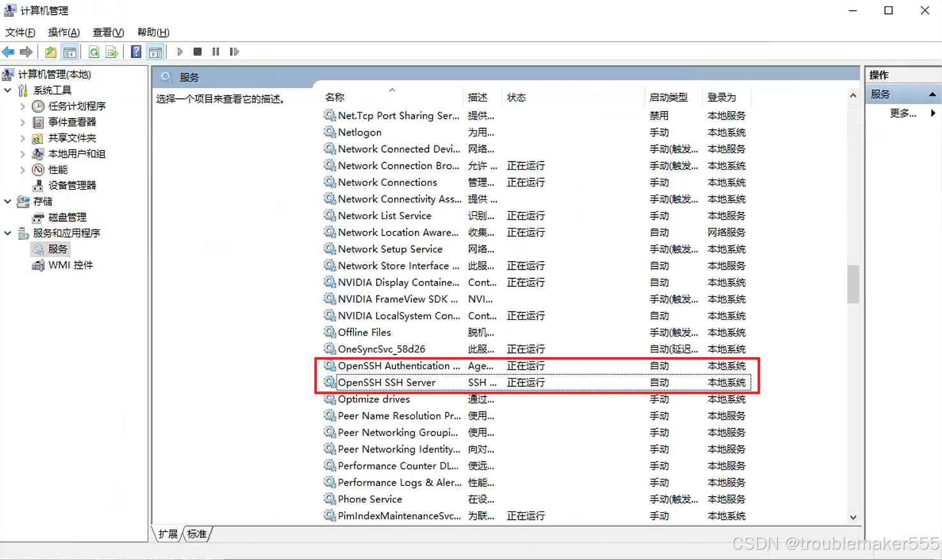Select the Network Setup Service row
942x560 pixels.
tap(536, 249)
